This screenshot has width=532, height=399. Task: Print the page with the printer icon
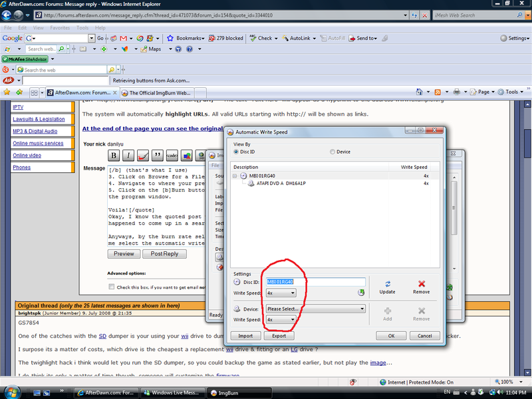coord(457,92)
